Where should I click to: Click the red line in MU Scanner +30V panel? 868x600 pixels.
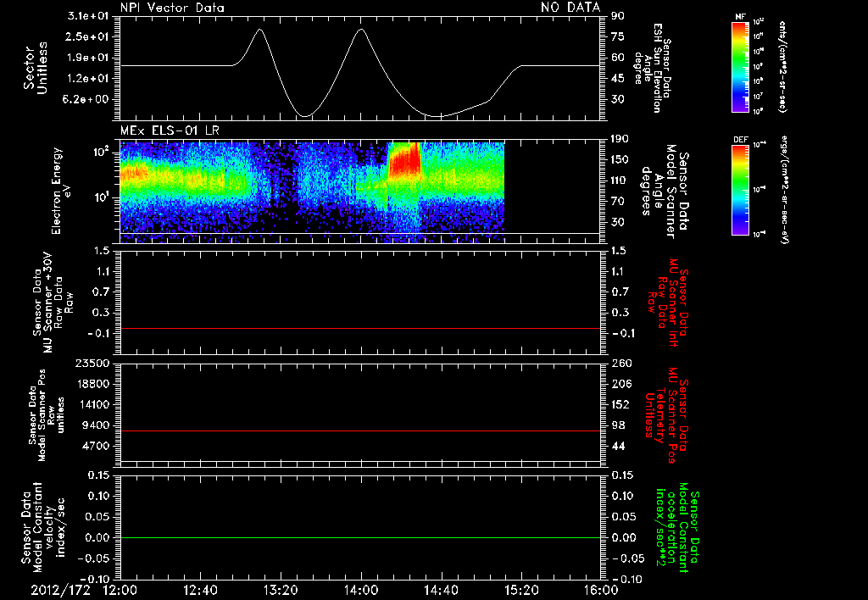coord(360,328)
